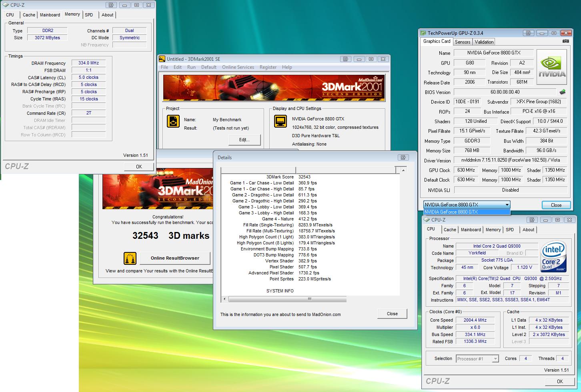Open the Default menu in 3DMark2001
Viewport: 581px width, 392px height.
tap(209, 67)
